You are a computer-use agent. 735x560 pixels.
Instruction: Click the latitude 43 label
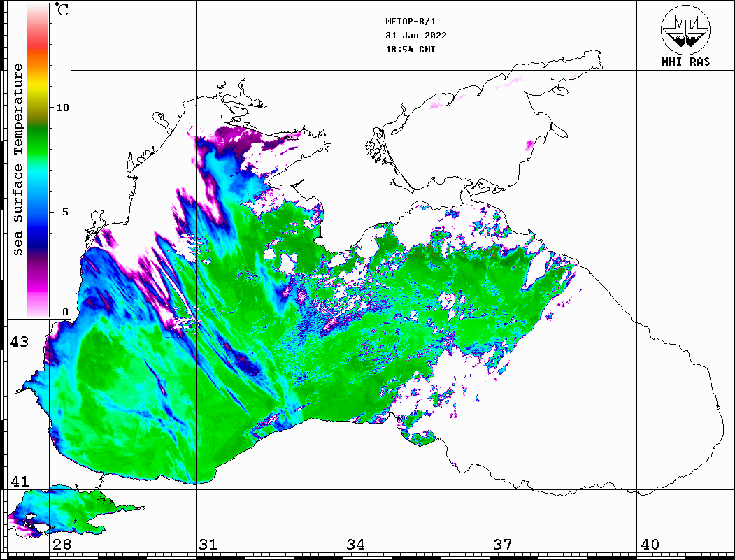[x=20, y=342]
